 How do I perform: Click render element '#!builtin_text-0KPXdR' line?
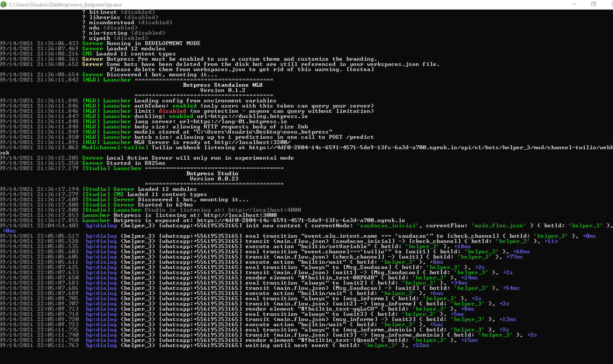[239, 278]
